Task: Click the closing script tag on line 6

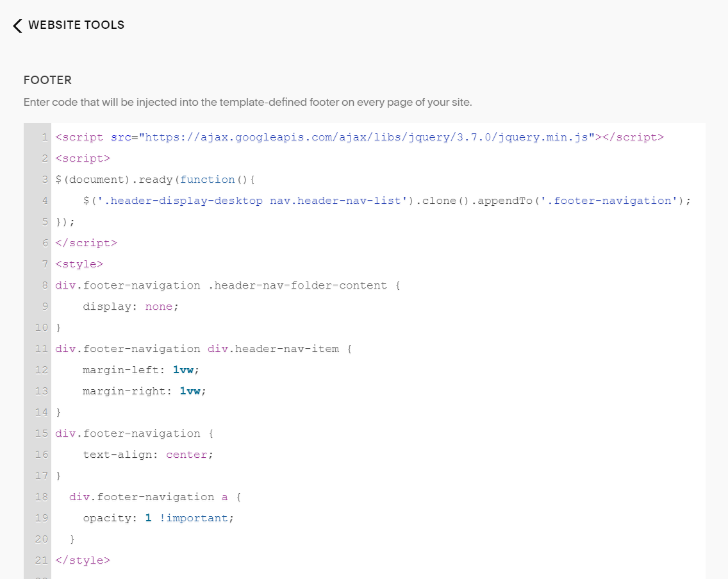Action: pyautogui.click(x=86, y=243)
